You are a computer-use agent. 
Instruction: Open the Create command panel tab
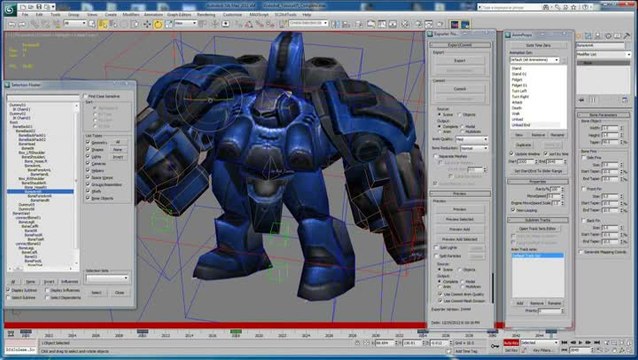pyautogui.click(x=578, y=36)
